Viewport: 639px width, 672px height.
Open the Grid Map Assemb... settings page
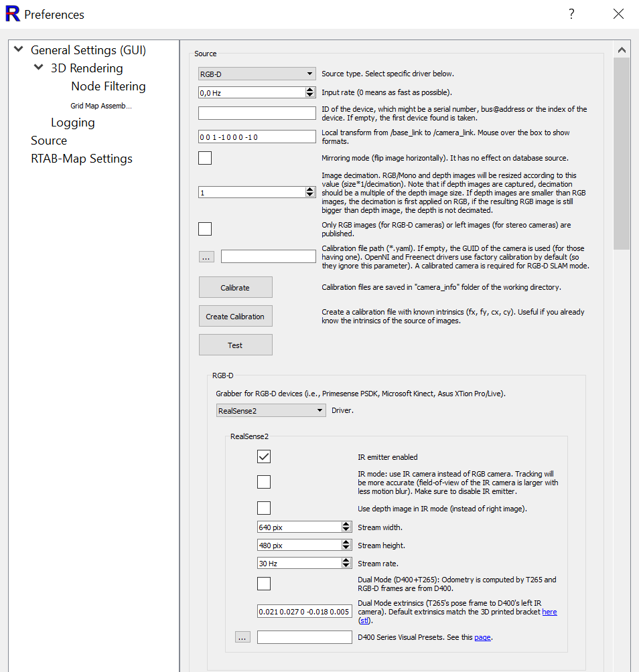pyautogui.click(x=101, y=106)
